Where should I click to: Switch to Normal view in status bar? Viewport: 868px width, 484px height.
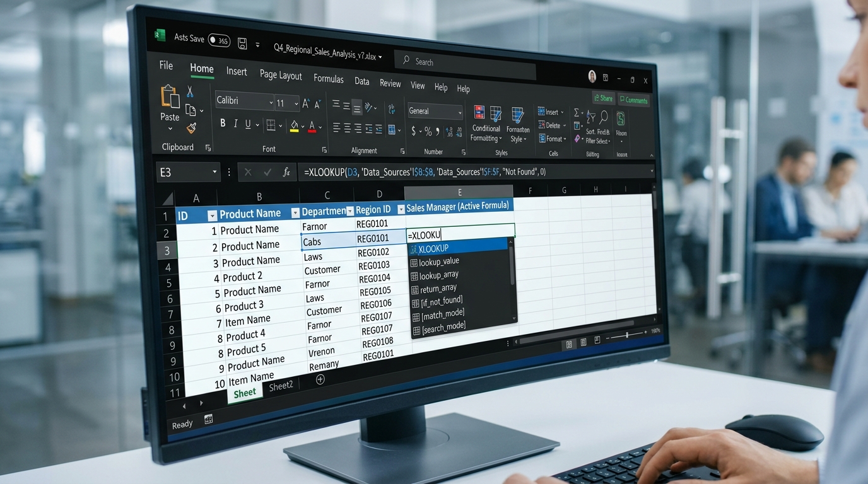pos(569,344)
